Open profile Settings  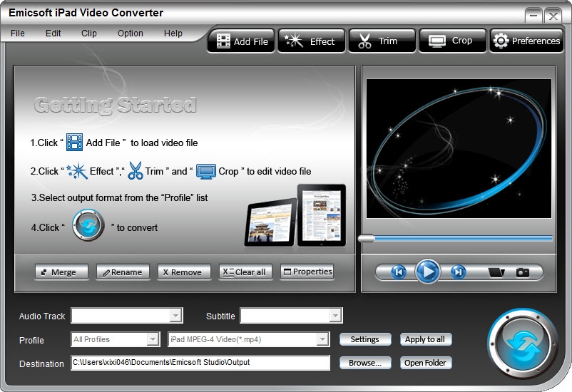(365, 339)
